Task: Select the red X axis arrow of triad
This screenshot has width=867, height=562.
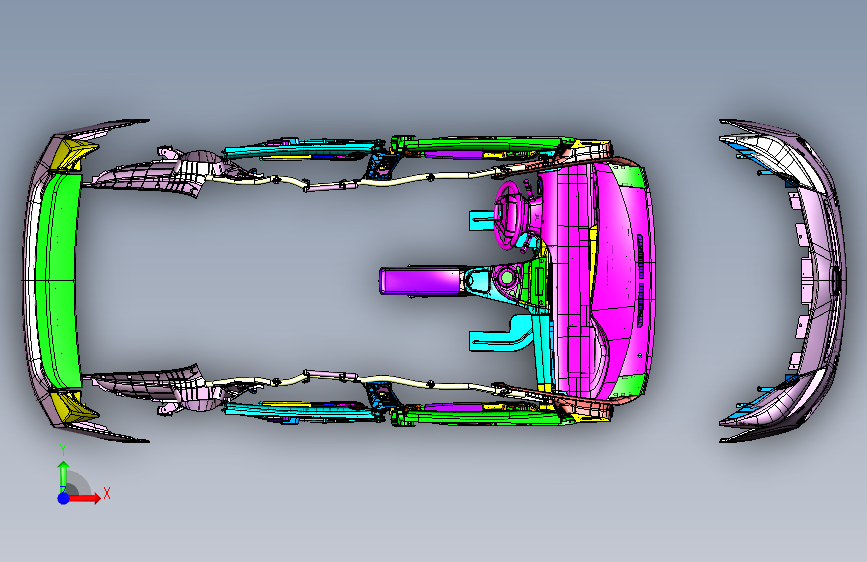Action: click(x=86, y=498)
